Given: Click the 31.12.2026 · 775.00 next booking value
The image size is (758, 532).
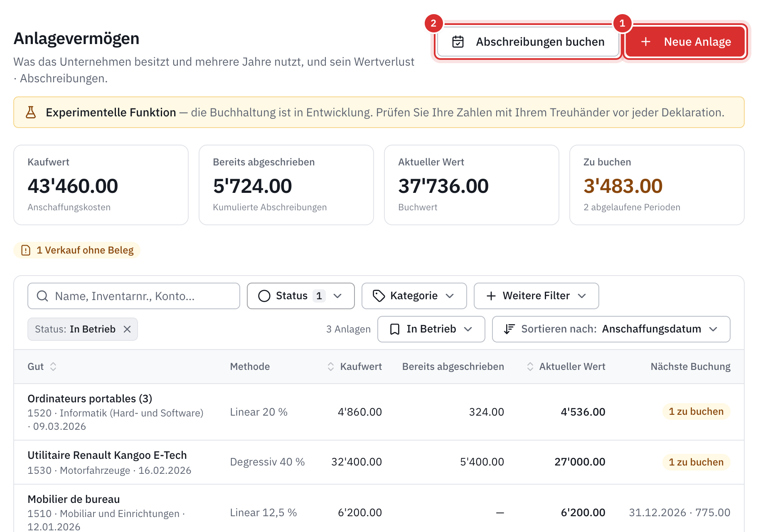Looking at the screenshot, I should (x=679, y=512).
